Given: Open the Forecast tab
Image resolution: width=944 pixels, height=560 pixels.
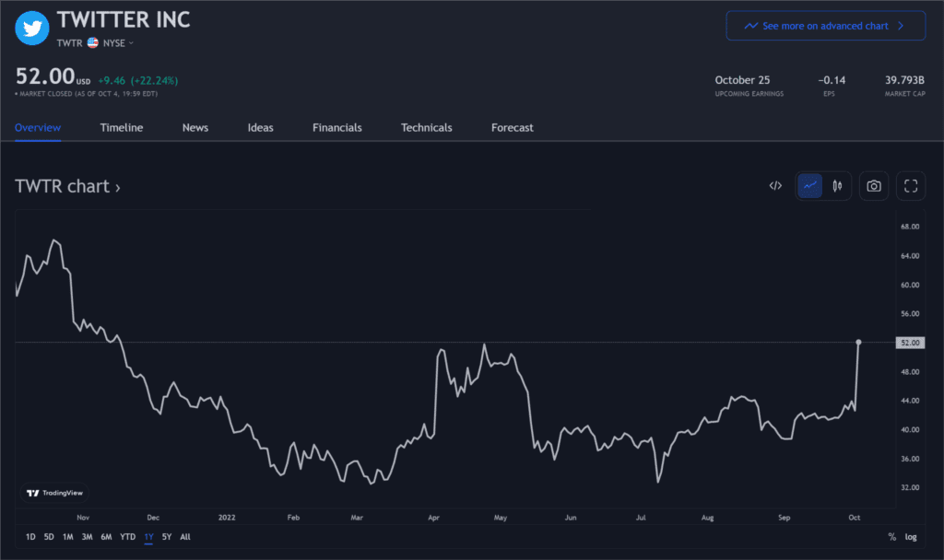Looking at the screenshot, I should click(513, 127).
